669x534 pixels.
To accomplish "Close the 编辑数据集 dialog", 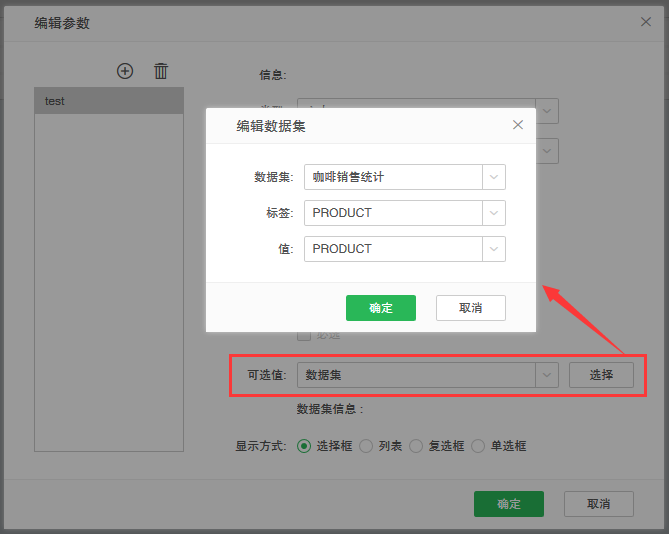I will tap(517, 125).
